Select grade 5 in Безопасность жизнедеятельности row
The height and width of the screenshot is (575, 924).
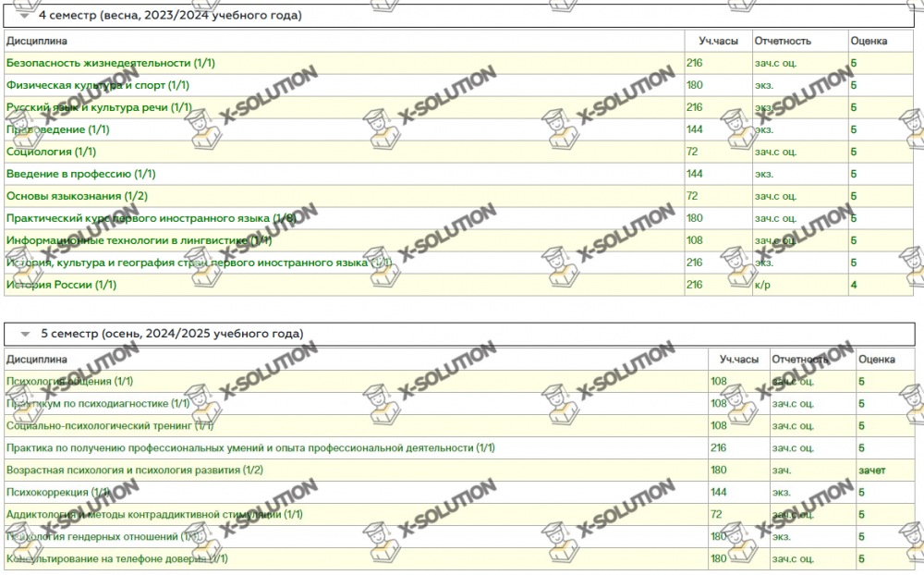853,63
